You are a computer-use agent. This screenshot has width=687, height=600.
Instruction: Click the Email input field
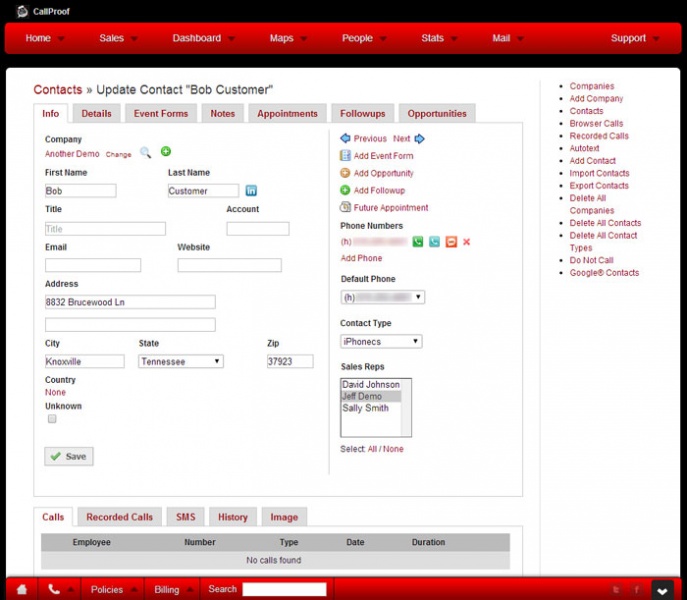point(93,265)
